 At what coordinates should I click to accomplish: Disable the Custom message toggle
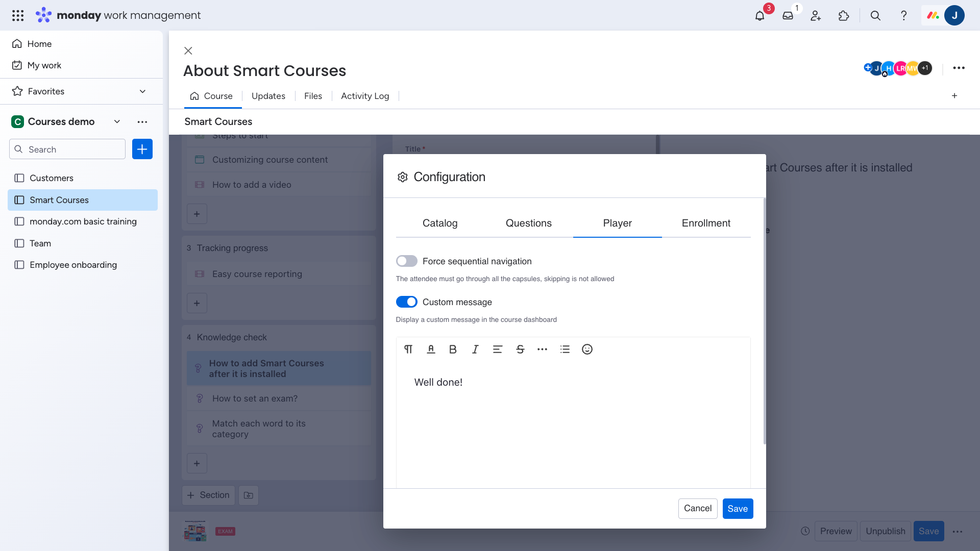coord(407,302)
